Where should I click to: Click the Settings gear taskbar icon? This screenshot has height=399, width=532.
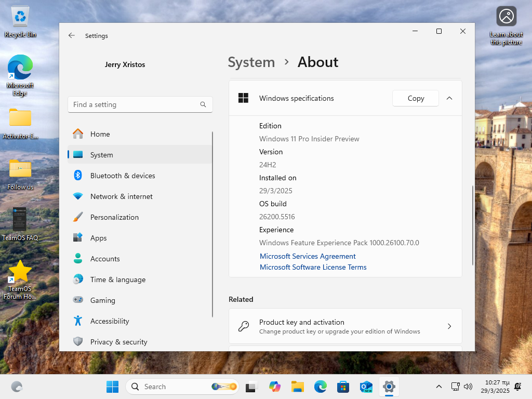click(x=389, y=387)
